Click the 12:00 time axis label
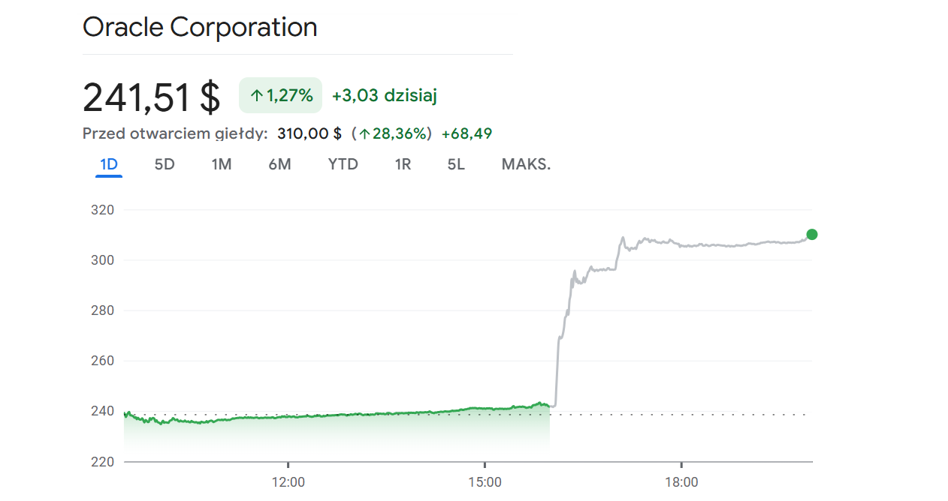Viewport: 948px width, 501px height. 288,482
